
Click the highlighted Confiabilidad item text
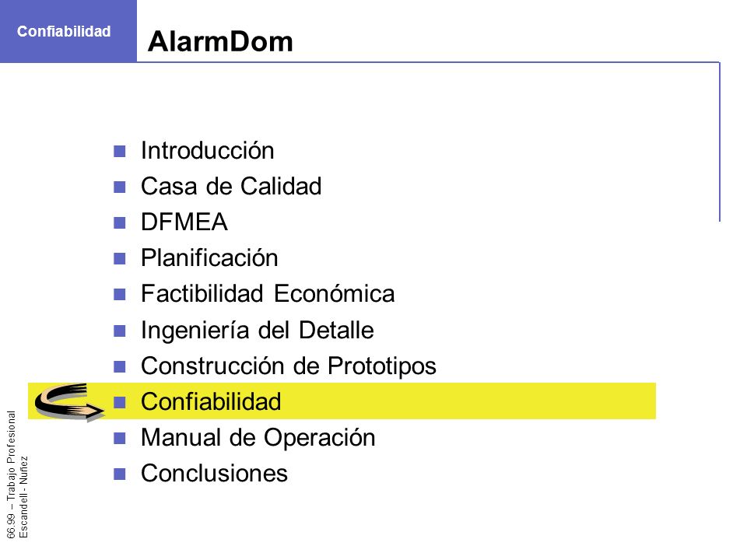pos(211,401)
